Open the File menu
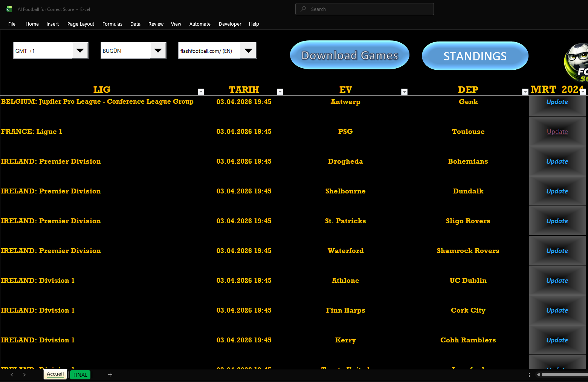588x382 pixels. coord(12,24)
